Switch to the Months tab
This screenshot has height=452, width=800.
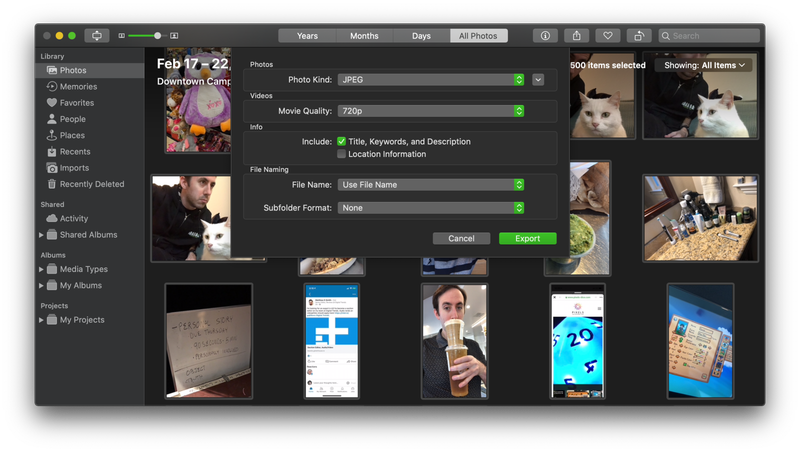(x=364, y=36)
